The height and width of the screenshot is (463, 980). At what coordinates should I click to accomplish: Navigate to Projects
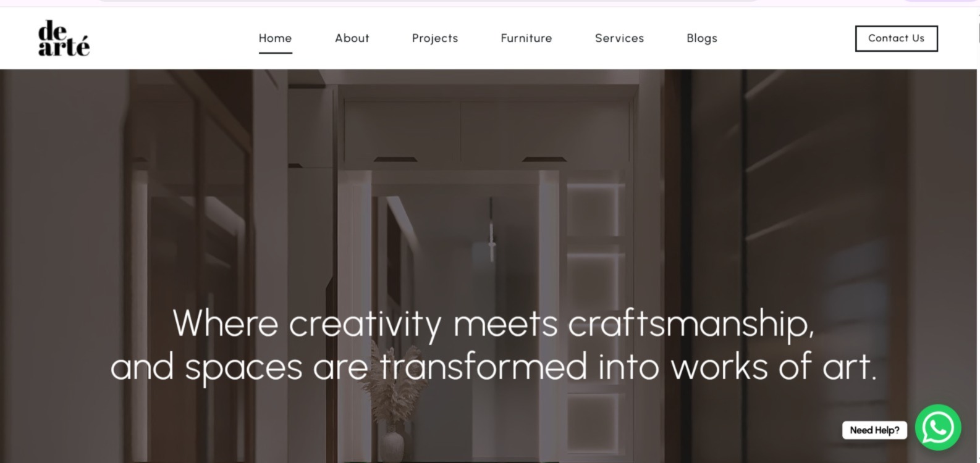(435, 38)
